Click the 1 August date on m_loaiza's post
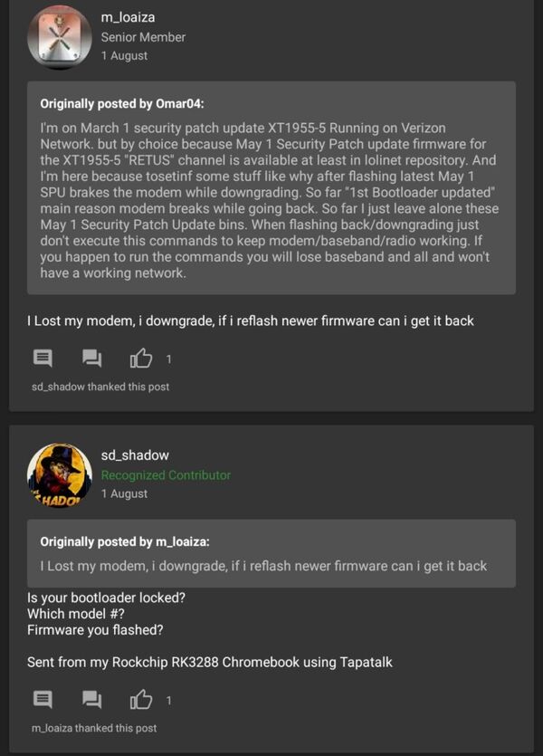 click(124, 56)
